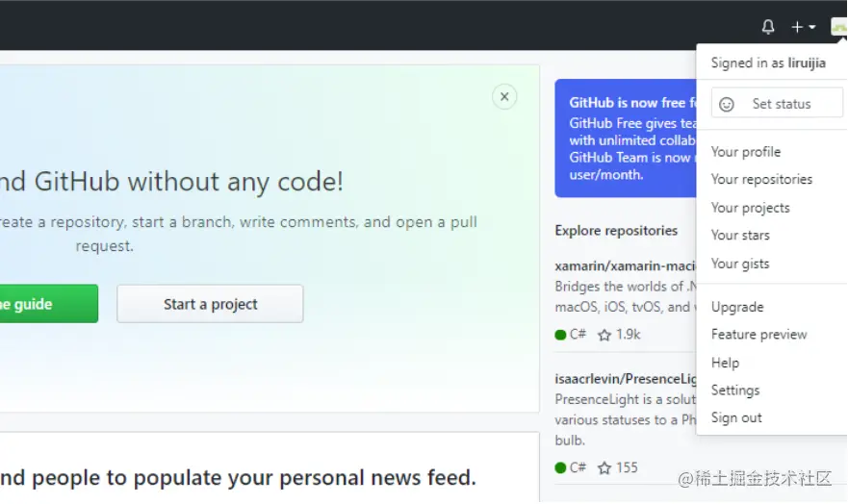Open Your profile menu item
The height and width of the screenshot is (504, 848).
point(746,152)
